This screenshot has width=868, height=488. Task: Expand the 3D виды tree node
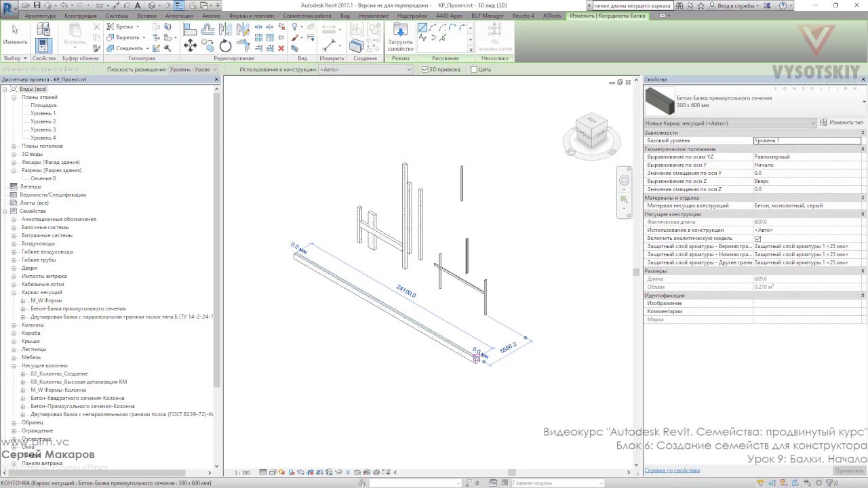pos(14,154)
